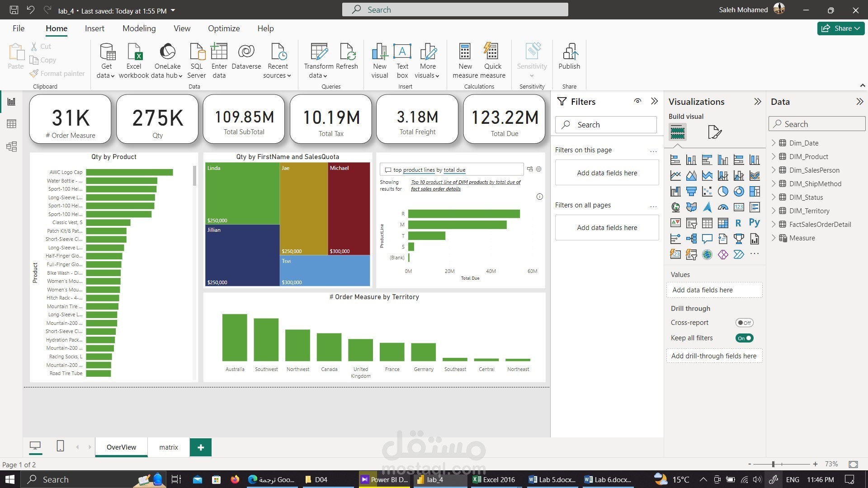868x488 pixels.
Task: Switch to Model view in left sidebar
Action: pyautogui.click(x=12, y=146)
